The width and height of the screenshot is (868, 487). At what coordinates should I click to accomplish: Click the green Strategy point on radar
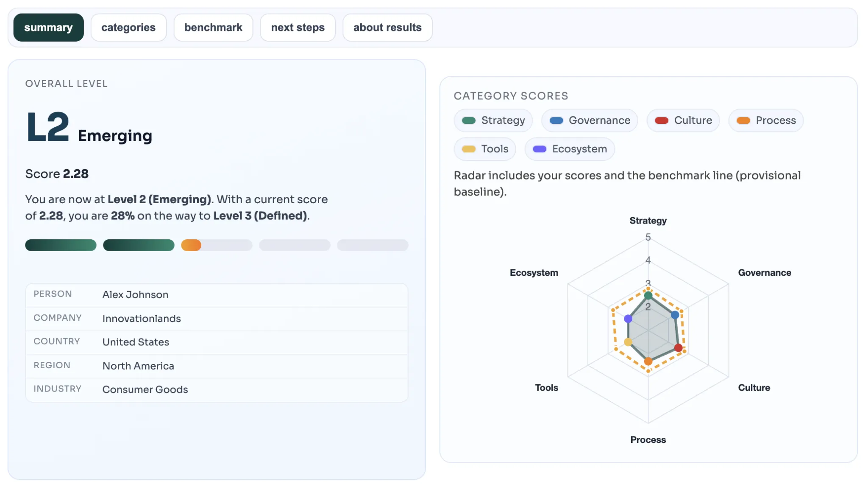click(x=648, y=296)
